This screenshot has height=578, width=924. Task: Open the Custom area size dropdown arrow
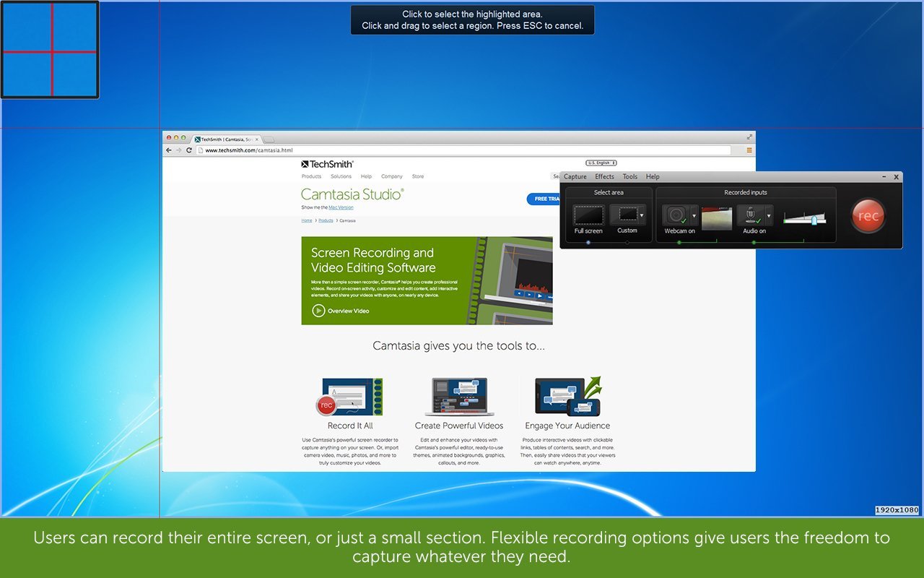642,215
